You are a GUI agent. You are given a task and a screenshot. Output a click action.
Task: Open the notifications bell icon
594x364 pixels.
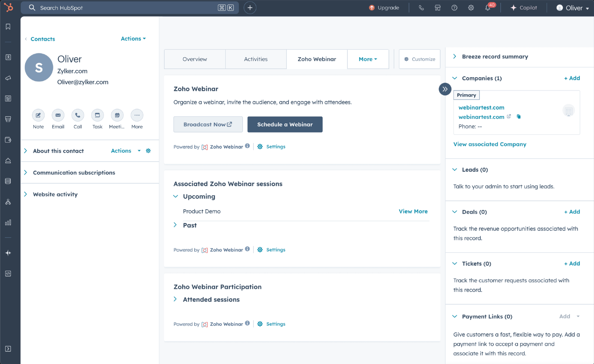pyautogui.click(x=488, y=8)
